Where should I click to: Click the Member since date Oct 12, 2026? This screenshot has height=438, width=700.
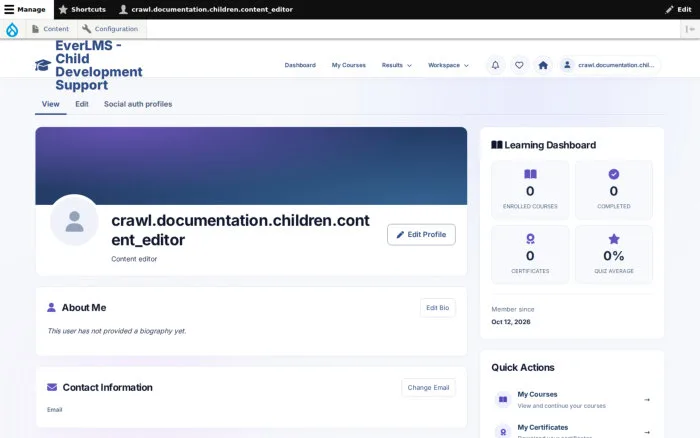(x=511, y=322)
